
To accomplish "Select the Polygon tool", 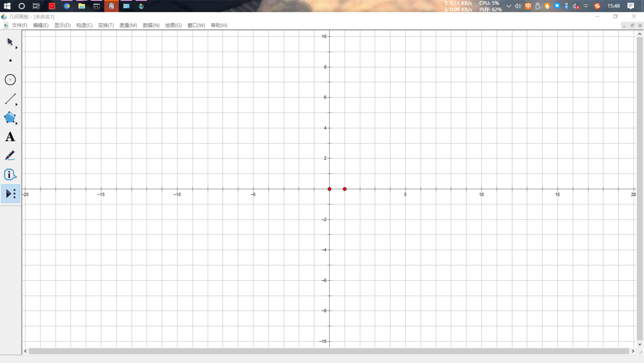I will tap(10, 118).
